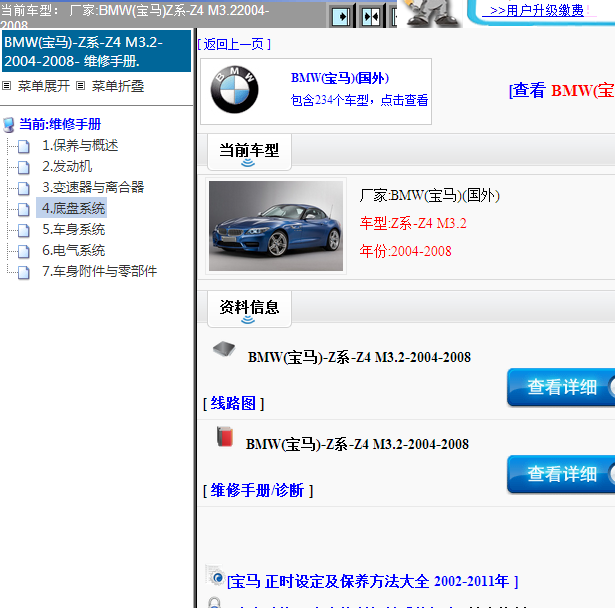The height and width of the screenshot is (608, 615).
Task: Open the 用户升级缴费 link
Action: click(537, 11)
